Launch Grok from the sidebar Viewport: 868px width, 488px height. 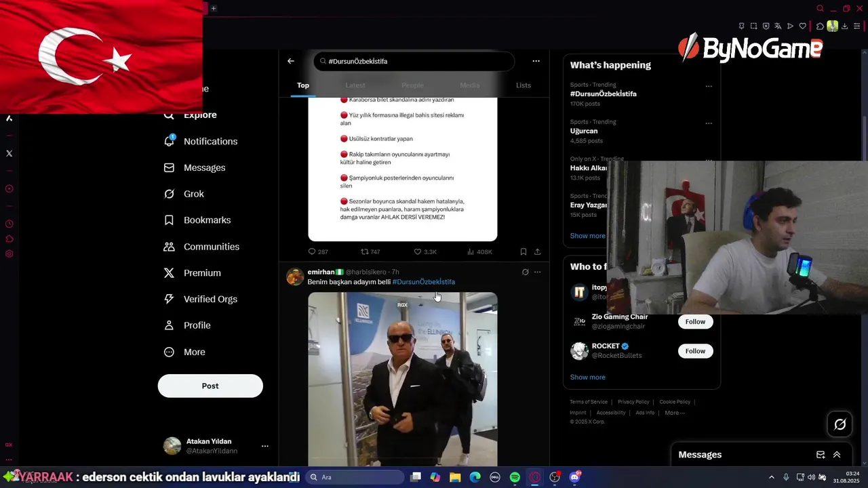point(184,194)
